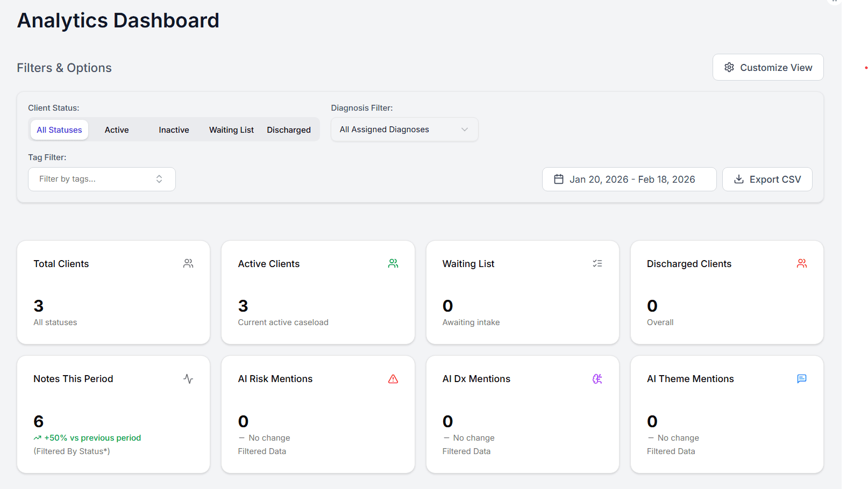Click the green users icon on Active Clients
Viewport: 868px width, 489px height.
tap(393, 263)
